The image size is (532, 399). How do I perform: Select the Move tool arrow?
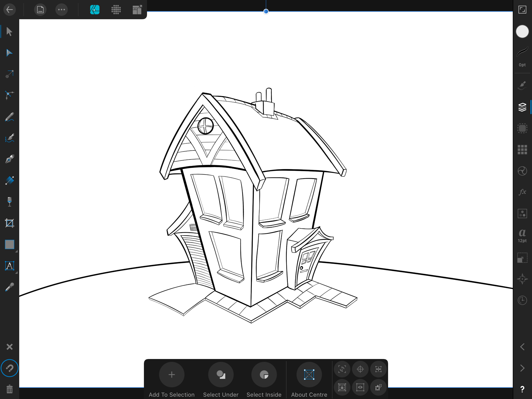pyautogui.click(x=9, y=32)
